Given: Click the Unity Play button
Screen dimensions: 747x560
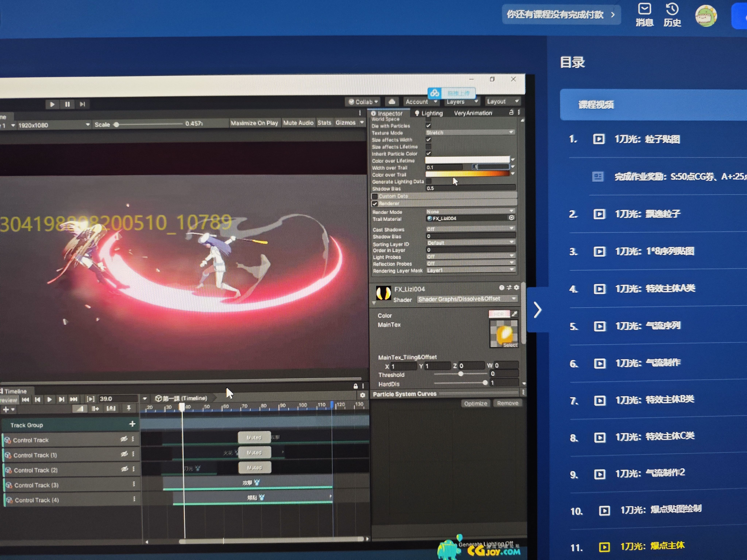Looking at the screenshot, I should coord(52,104).
